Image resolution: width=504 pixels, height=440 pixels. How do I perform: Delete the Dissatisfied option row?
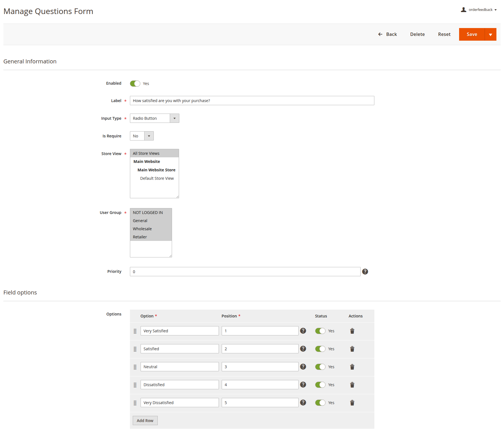[352, 385]
